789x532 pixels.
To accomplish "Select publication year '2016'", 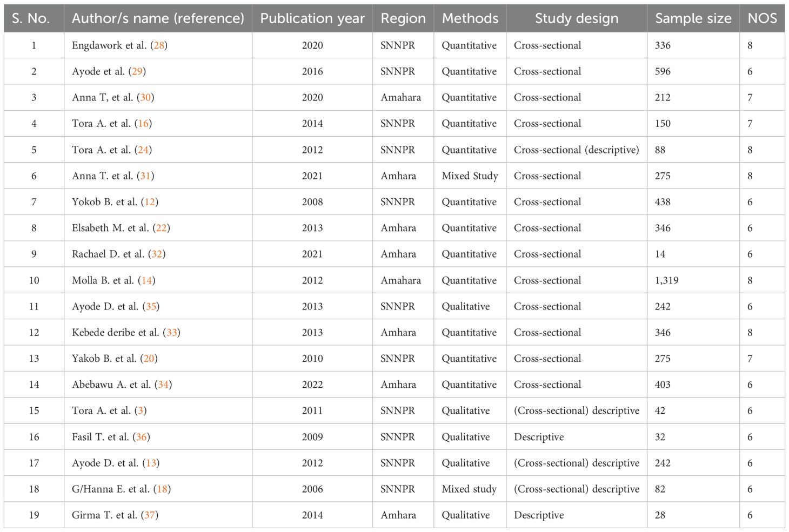I will (x=312, y=71).
